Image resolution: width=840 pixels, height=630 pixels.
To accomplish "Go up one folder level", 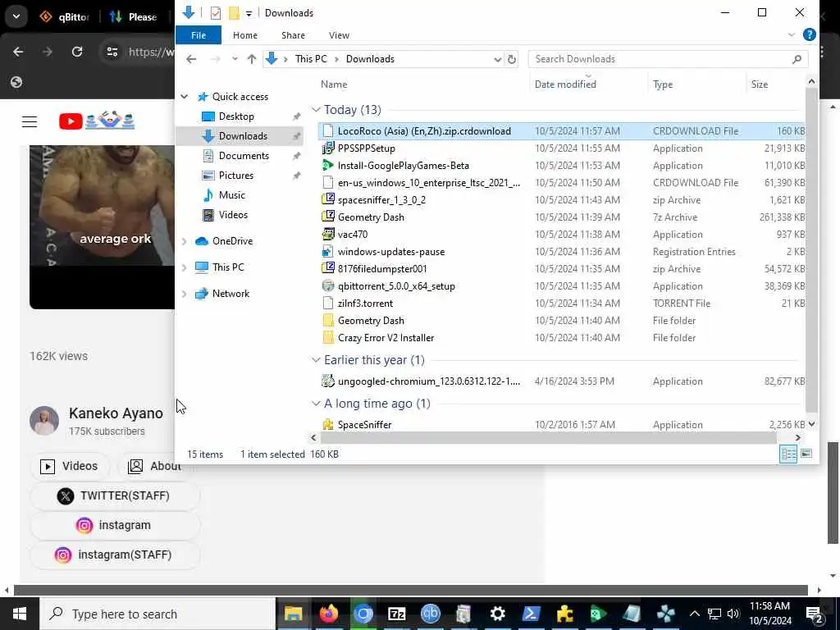I will pos(251,59).
